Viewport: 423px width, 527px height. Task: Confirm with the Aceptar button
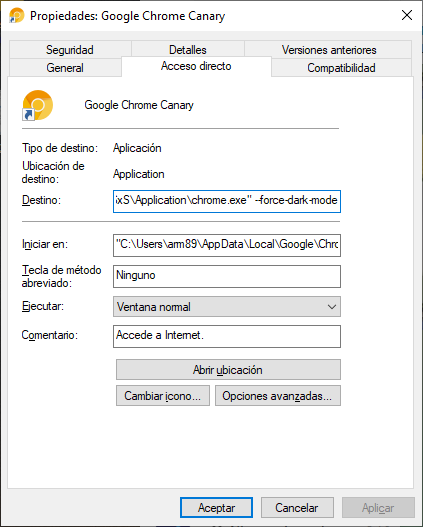(x=216, y=508)
